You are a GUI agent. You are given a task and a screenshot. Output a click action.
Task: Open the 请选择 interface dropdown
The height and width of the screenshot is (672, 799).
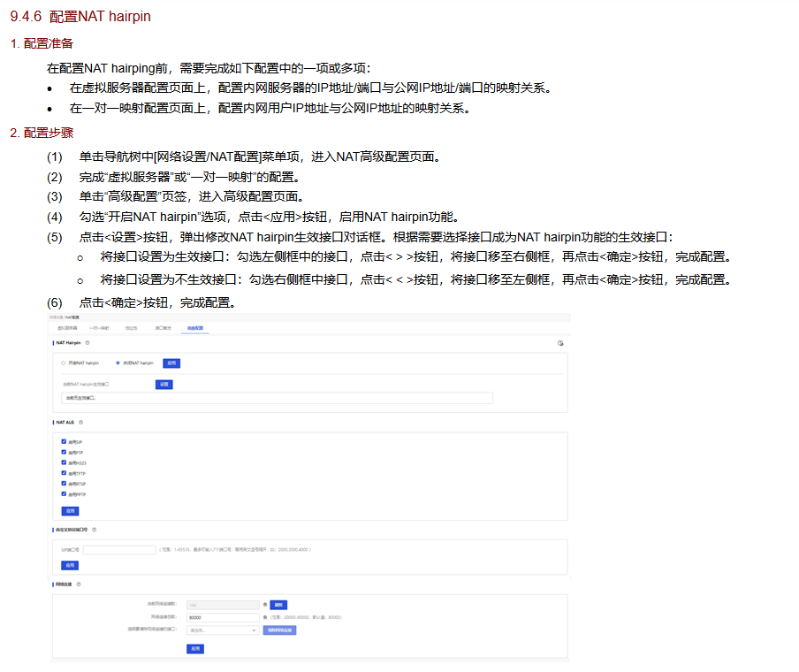click(223, 630)
